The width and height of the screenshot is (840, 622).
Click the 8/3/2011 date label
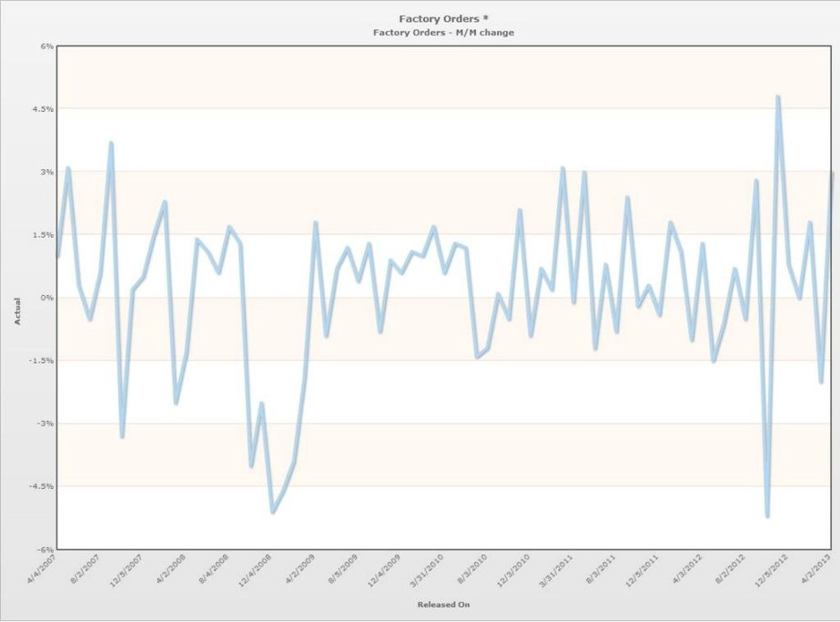pyautogui.click(x=601, y=569)
